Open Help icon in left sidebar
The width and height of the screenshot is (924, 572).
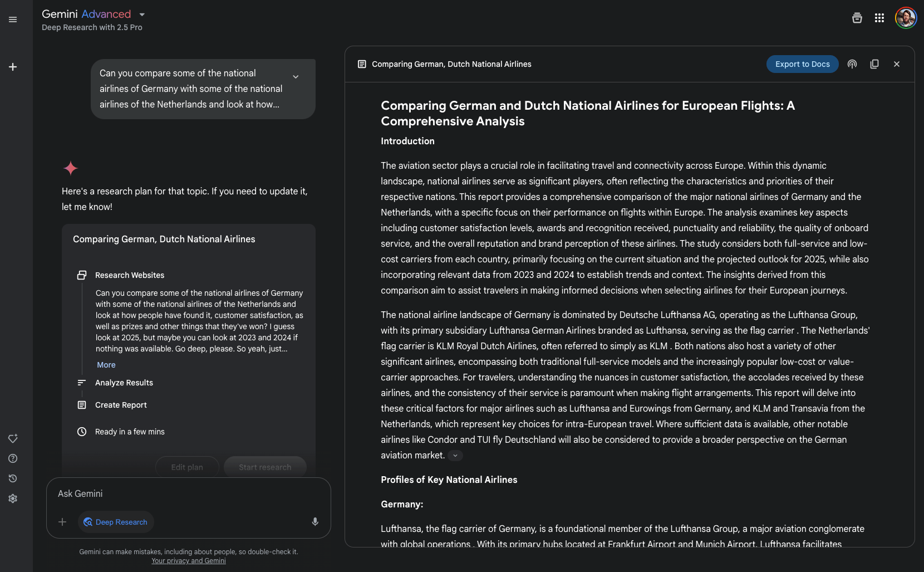13,458
